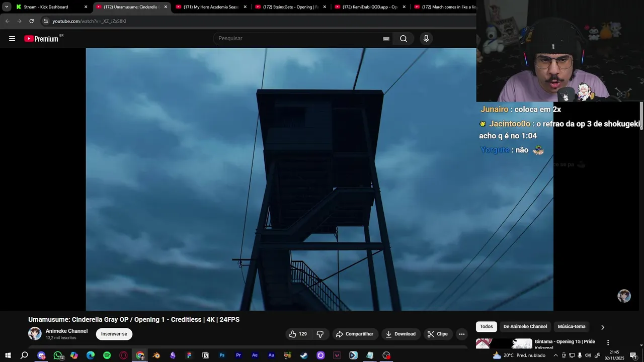Viewport: 644px width, 362px height.
Task: Select the Música-tema filter chip
Action: pos(572,327)
